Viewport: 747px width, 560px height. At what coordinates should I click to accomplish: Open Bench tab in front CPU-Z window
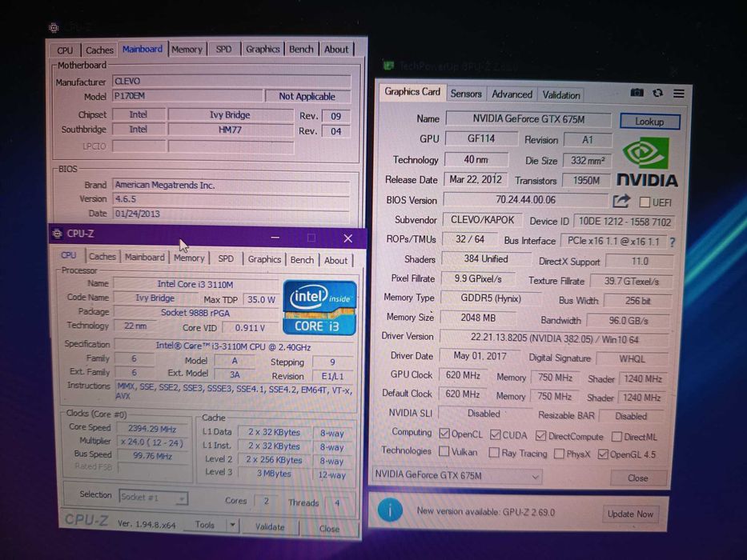302,259
